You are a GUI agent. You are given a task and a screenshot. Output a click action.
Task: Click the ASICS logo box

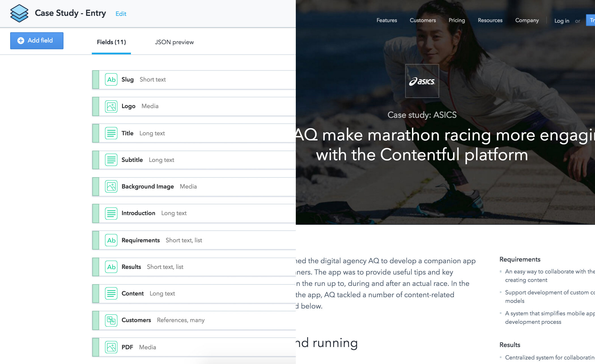[422, 81]
